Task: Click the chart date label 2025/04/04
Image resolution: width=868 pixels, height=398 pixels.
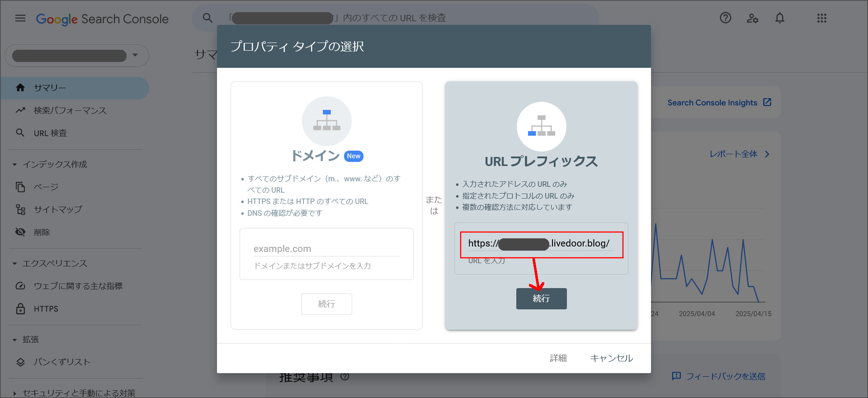Action: pyautogui.click(x=697, y=314)
